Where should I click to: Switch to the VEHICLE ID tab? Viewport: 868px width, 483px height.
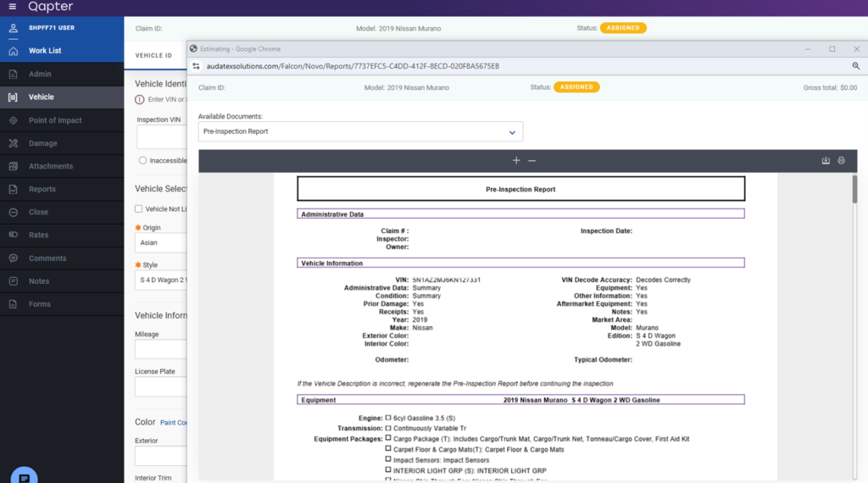click(x=154, y=55)
